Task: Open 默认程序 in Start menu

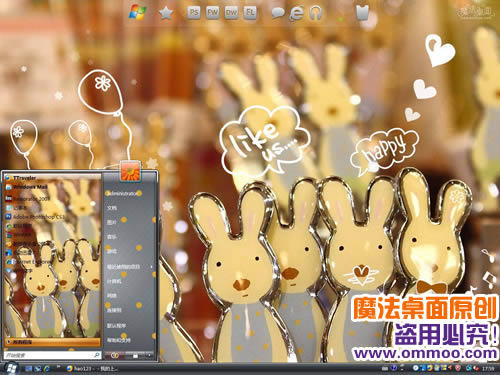Action: 116,325
